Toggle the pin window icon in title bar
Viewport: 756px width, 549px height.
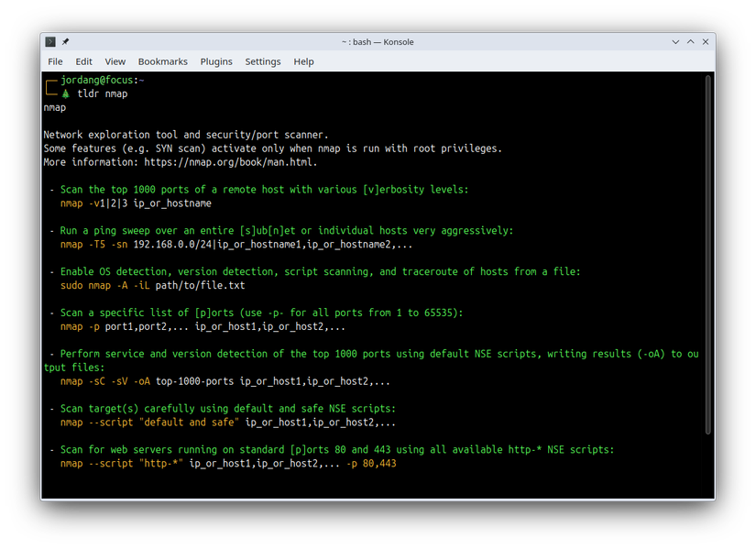click(65, 42)
